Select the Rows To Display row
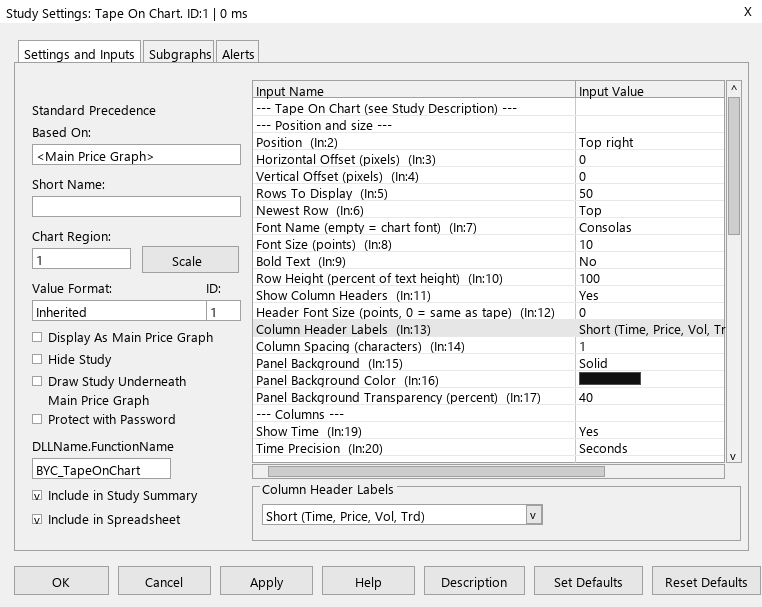 point(488,193)
